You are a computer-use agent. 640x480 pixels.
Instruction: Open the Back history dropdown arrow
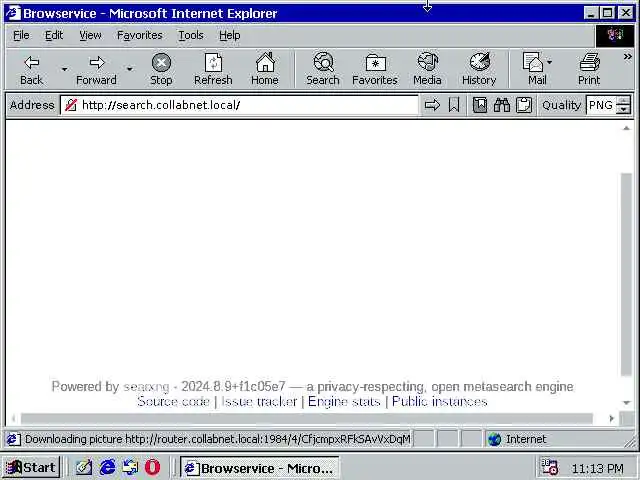[x=64, y=70]
